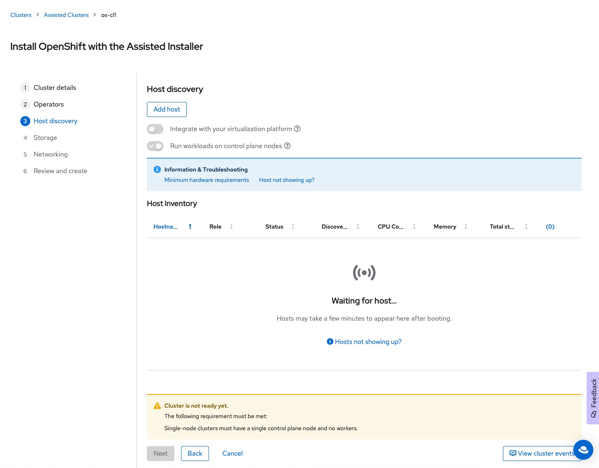The height and width of the screenshot is (468, 599).
Task: Toggle Run workloads on control plane nodes
Action: pyautogui.click(x=155, y=146)
